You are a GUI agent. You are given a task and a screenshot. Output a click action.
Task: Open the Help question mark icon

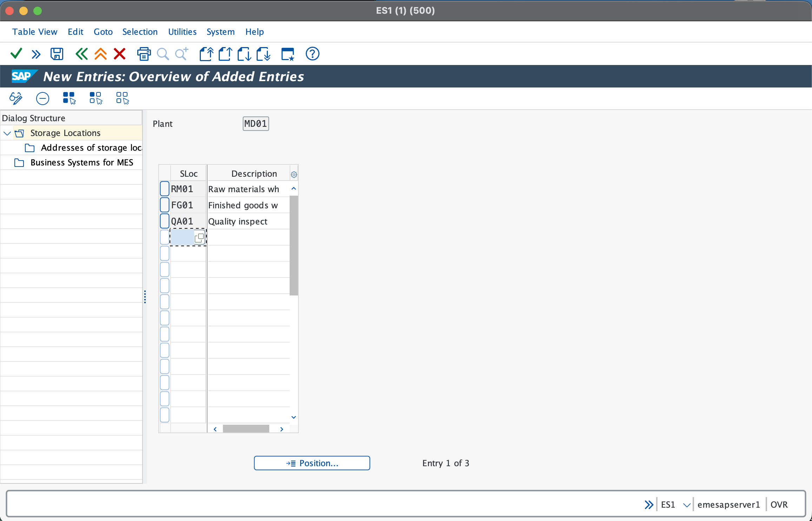point(312,54)
